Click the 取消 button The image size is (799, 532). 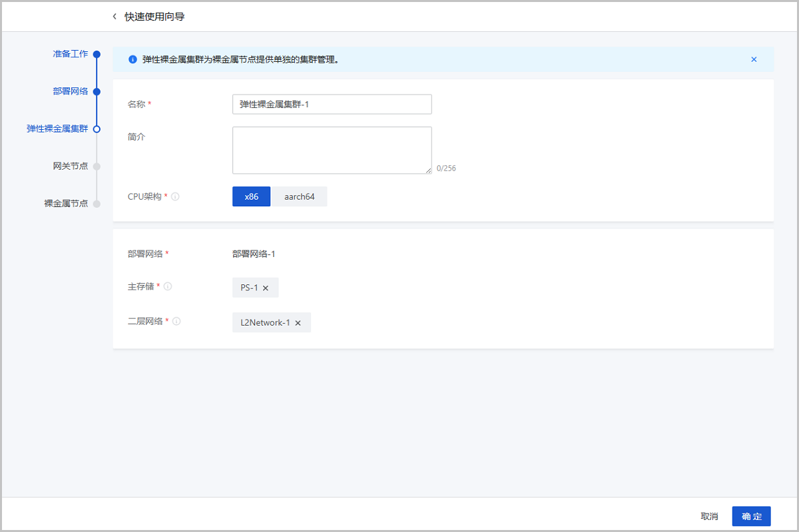pyautogui.click(x=709, y=516)
